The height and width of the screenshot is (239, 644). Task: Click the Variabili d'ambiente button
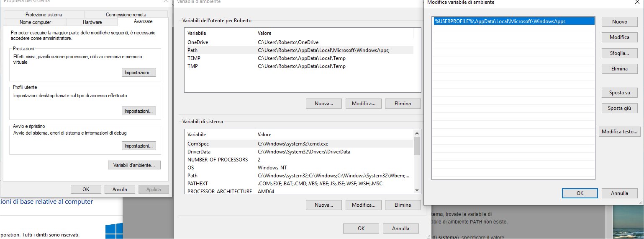[x=134, y=165]
